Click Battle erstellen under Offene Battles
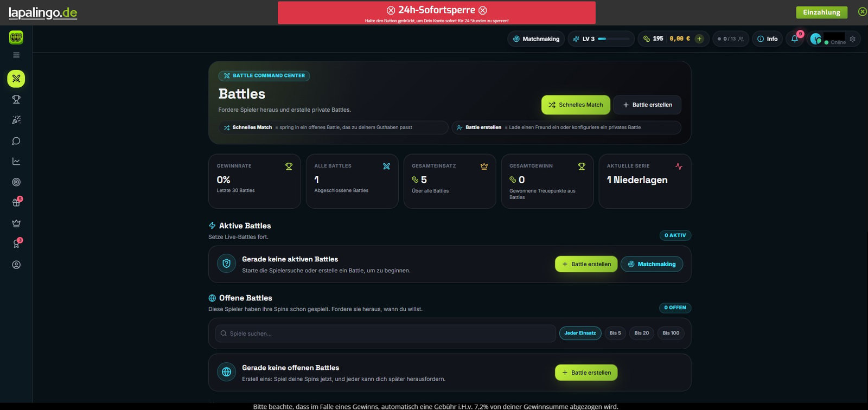Viewport: 868px width, 410px height. coord(586,373)
